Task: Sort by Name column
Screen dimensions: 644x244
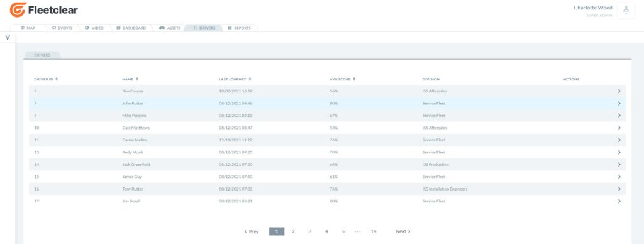Action: click(x=130, y=79)
